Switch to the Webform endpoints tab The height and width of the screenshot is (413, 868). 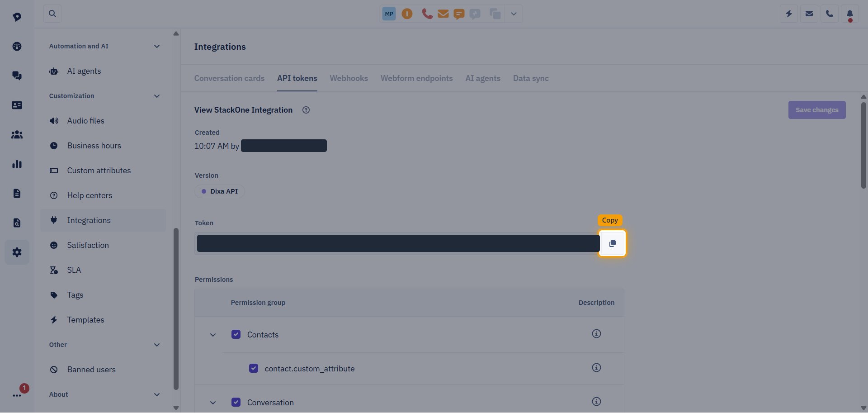416,78
